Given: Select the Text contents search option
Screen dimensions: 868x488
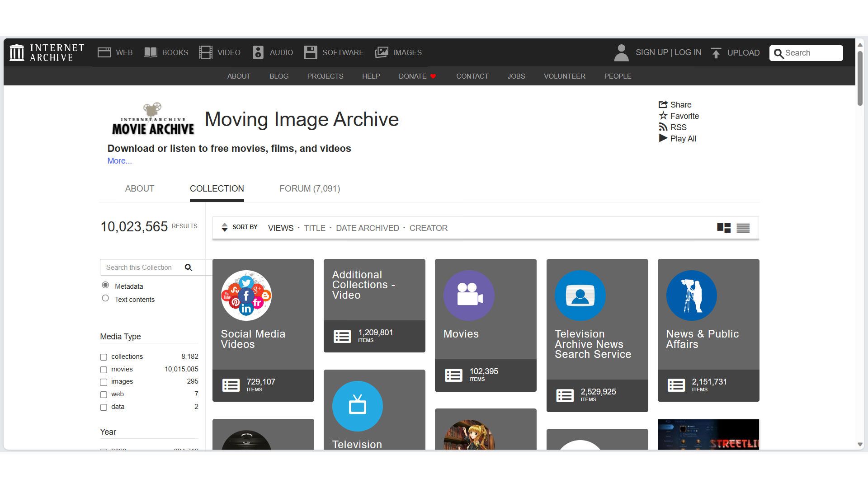Looking at the screenshot, I should (x=105, y=298).
